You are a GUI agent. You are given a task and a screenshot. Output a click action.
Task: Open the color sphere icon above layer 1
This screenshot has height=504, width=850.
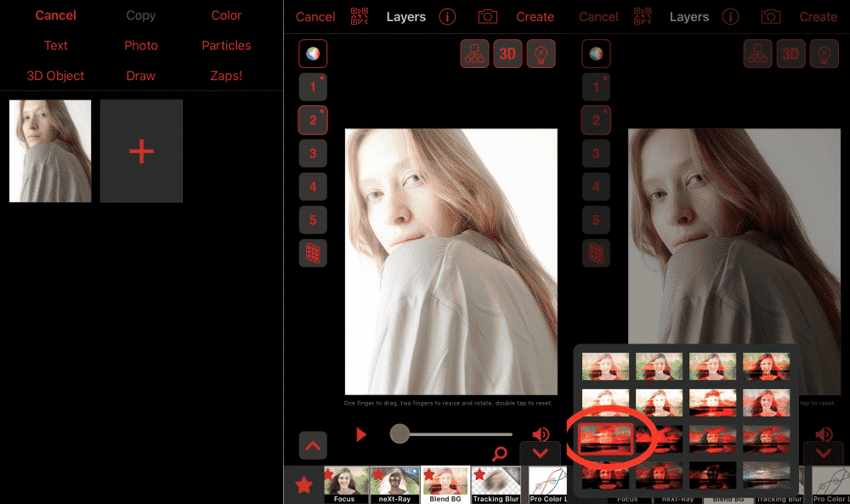point(312,53)
